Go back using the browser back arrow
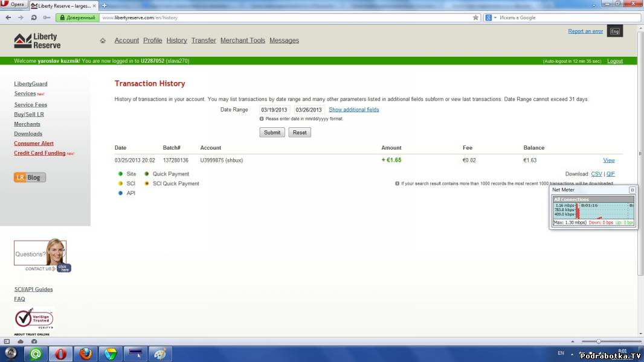644x362 pixels. click(x=8, y=17)
